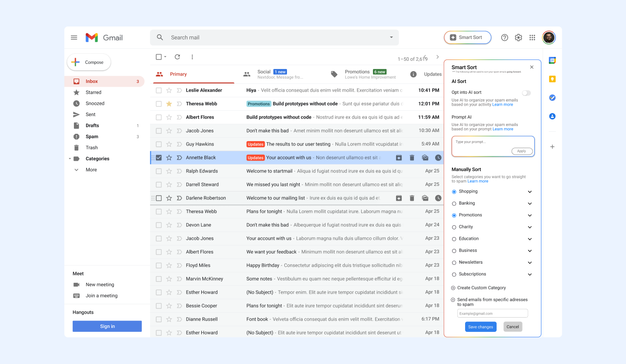Screen dimensions: 626x364
Task: Expand the Newsletters category chevron
Action: [x=529, y=262]
